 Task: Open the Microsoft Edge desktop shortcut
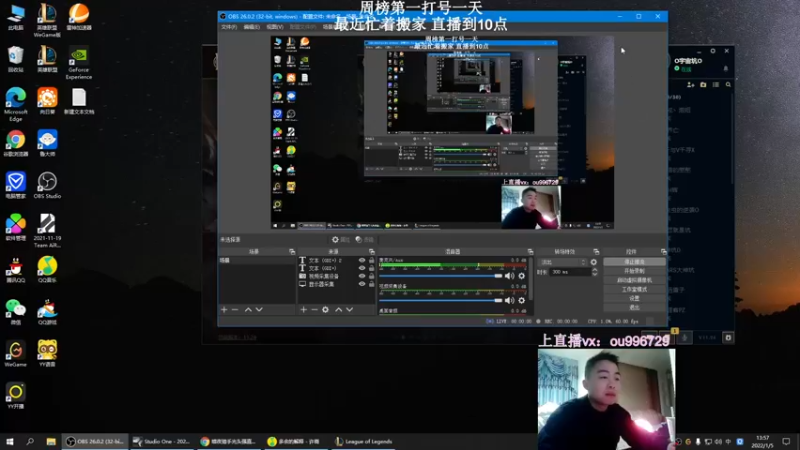coord(15,104)
